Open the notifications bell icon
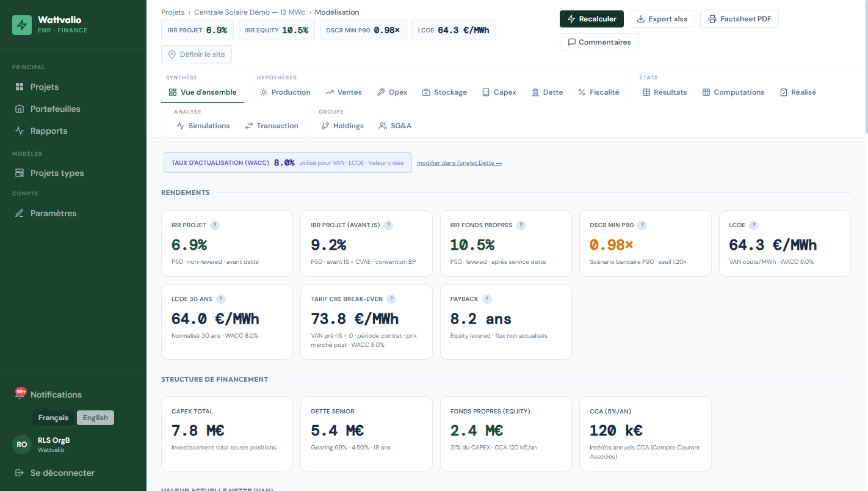This screenshot has width=868, height=491. [x=20, y=395]
